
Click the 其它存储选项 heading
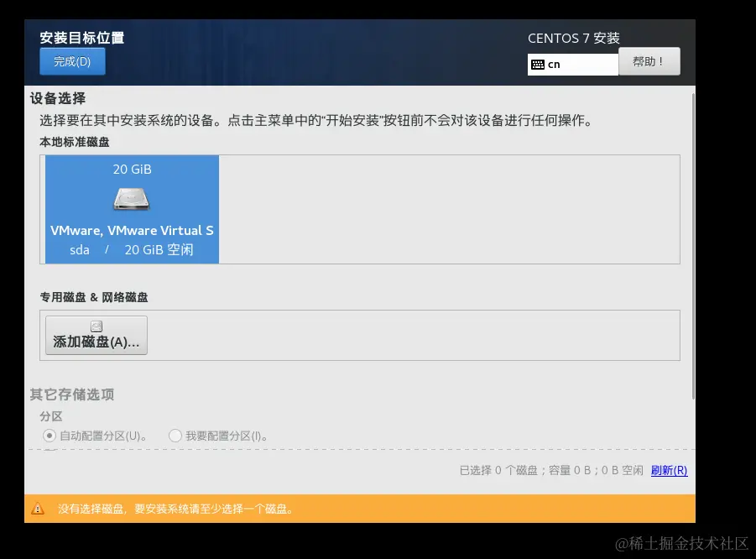pos(72,394)
